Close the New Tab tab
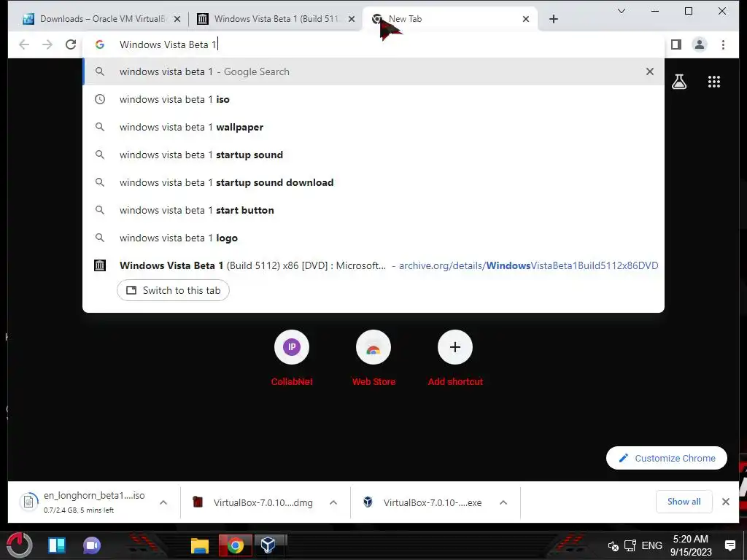Screen dimensions: 747x560 525,19
